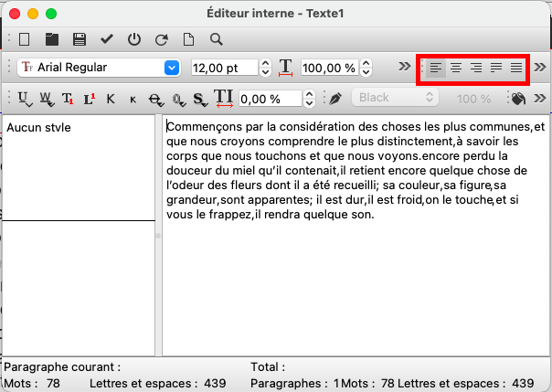This screenshot has width=552, height=392.
Task: Click the splitter handle between style and text panes
Action: (158, 236)
